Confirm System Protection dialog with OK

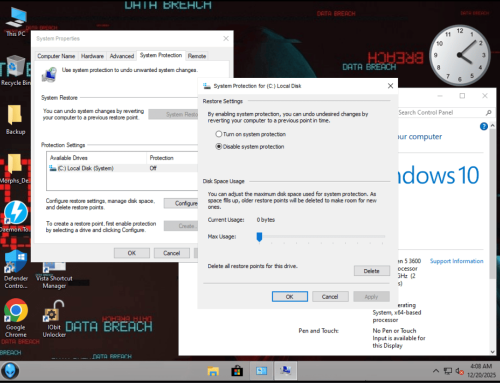pyautogui.click(x=290, y=297)
